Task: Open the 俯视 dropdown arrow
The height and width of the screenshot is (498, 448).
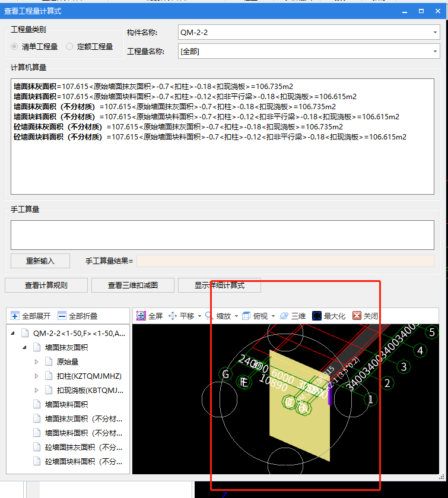Action: [273, 316]
